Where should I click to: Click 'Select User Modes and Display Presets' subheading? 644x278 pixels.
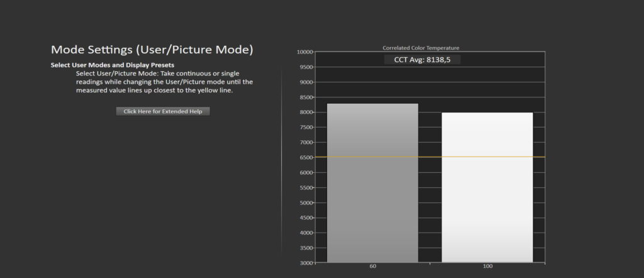pyautogui.click(x=112, y=65)
